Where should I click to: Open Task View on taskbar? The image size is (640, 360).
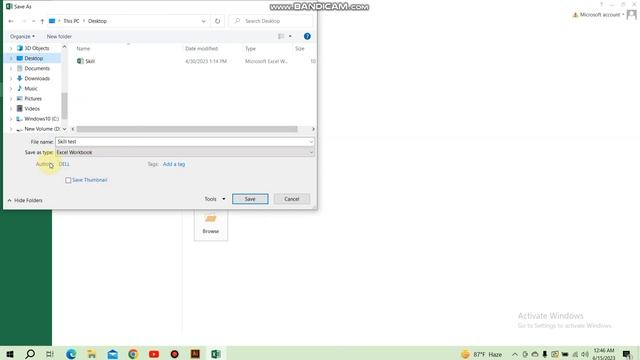[50, 354]
